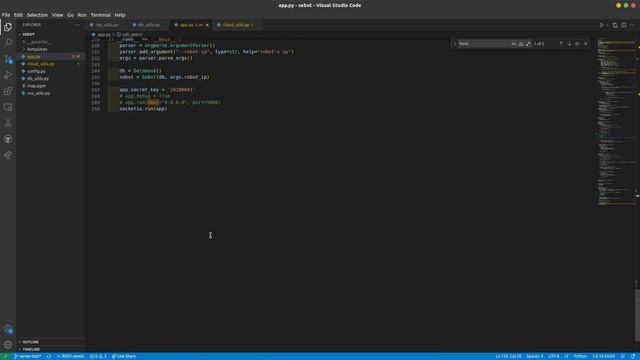Open the Search view in activity bar
Screen dimensions: 640x360
tap(8, 43)
